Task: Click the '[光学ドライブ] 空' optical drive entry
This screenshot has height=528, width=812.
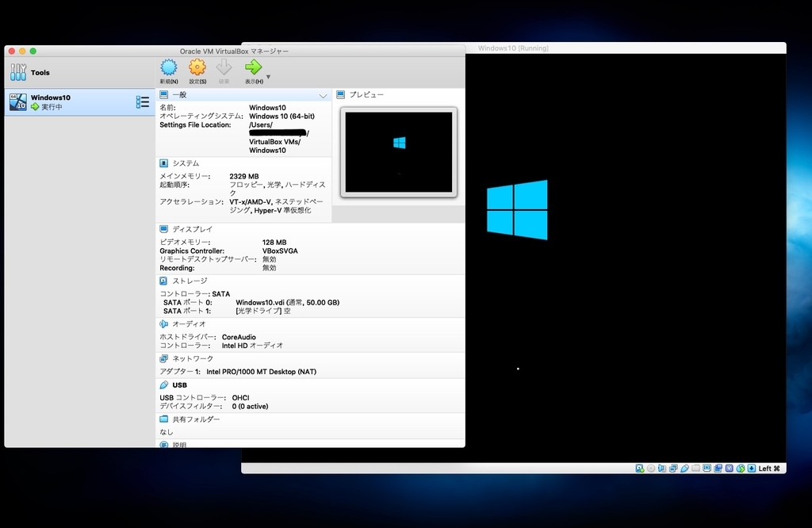Action: click(263, 311)
